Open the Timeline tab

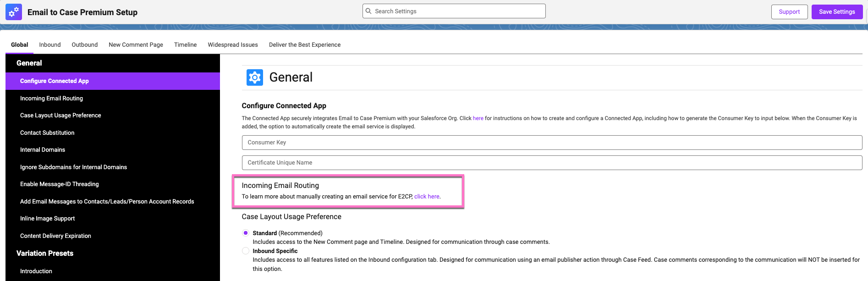coord(186,45)
